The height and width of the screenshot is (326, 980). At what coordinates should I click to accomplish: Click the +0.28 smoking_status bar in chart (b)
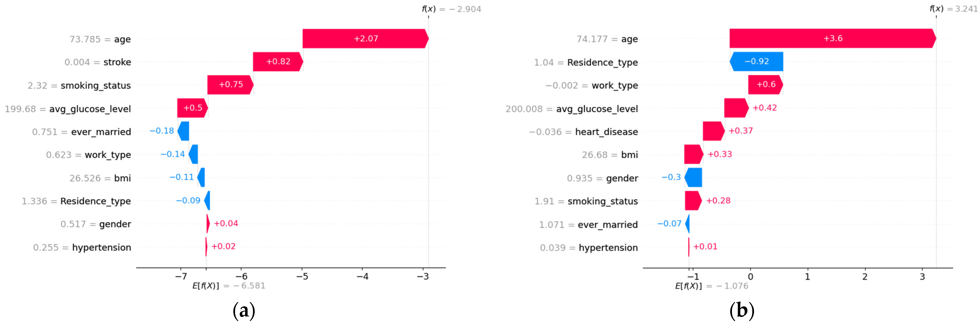[693, 201]
